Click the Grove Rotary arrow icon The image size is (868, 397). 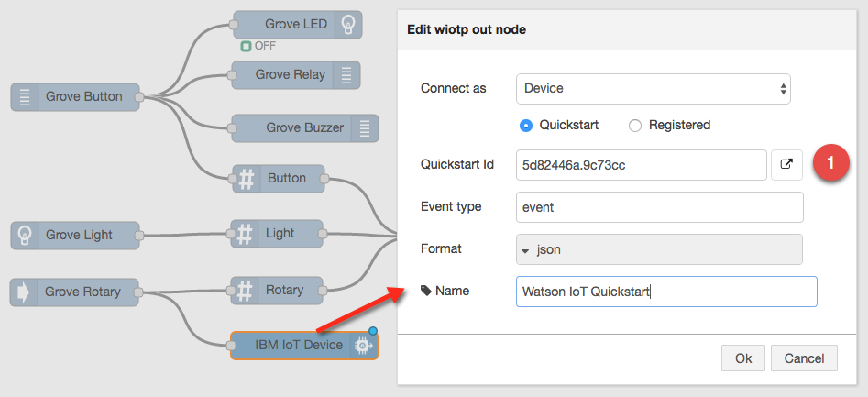23,292
